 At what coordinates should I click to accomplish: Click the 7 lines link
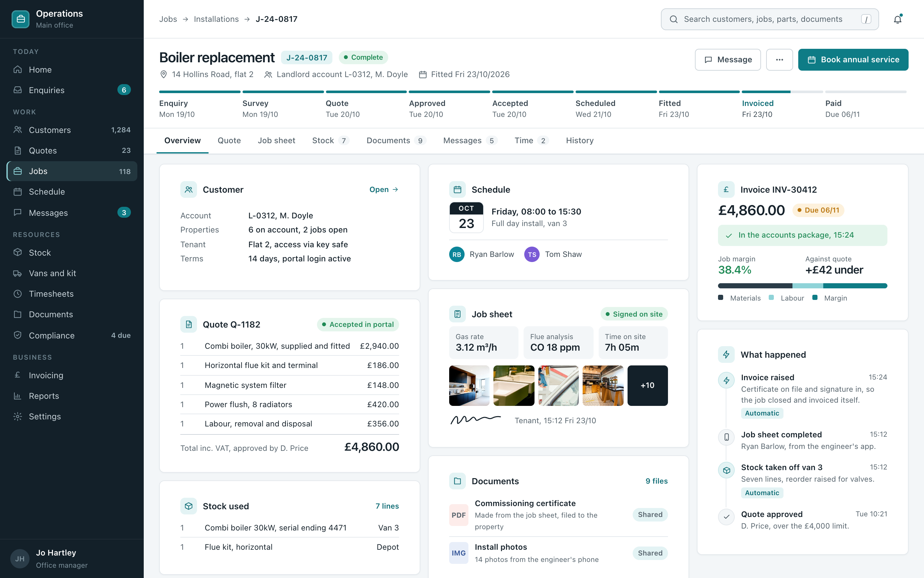[x=387, y=506]
